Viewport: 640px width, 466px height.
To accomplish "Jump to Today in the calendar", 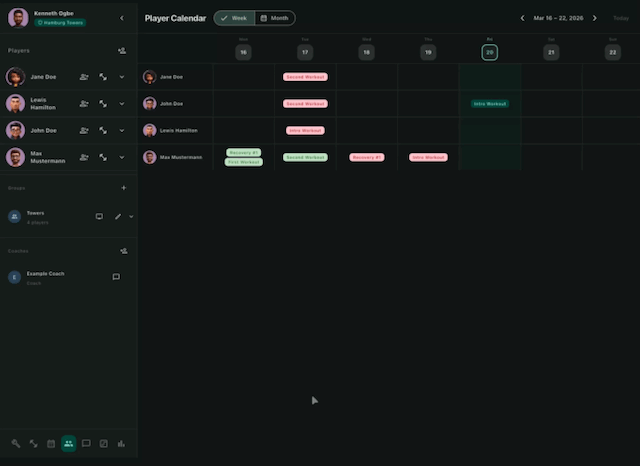I will pyautogui.click(x=621, y=18).
